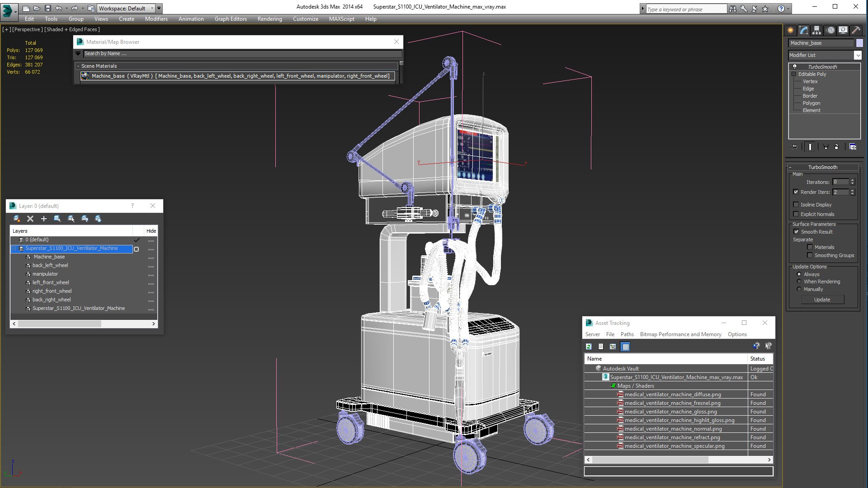Open the Rendering menu
Viewport: 868px width, 488px height.
(269, 19)
